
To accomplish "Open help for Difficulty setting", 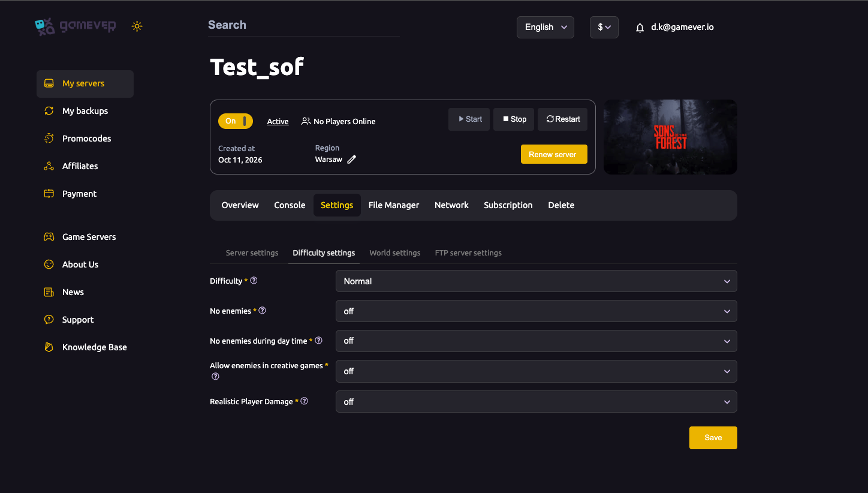I will click(254, 281).
